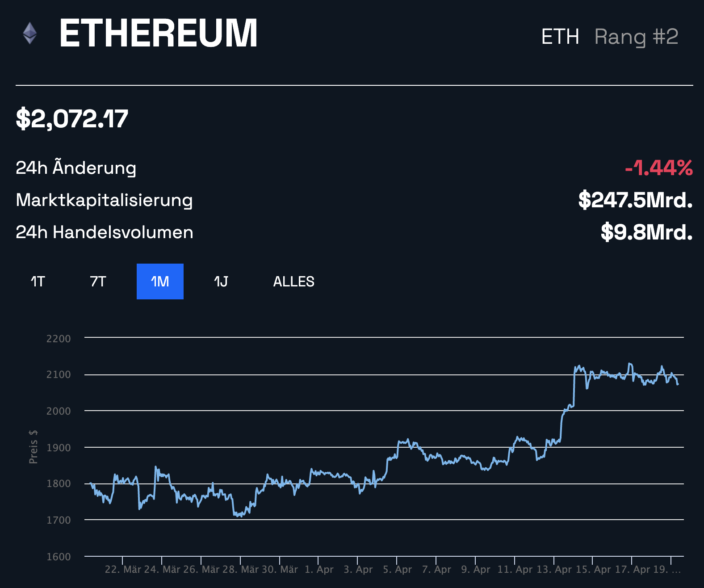
Task: Click the 2000 price axis label
Action: click(x=59, y=411)
